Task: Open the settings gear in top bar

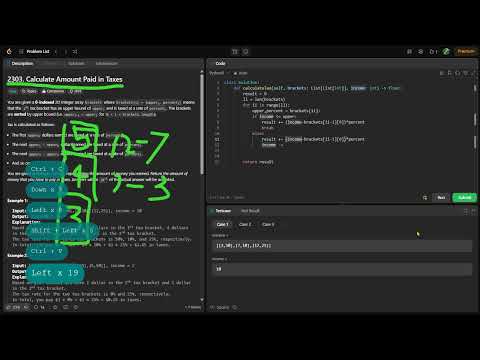Action: [x=421, y=52]
